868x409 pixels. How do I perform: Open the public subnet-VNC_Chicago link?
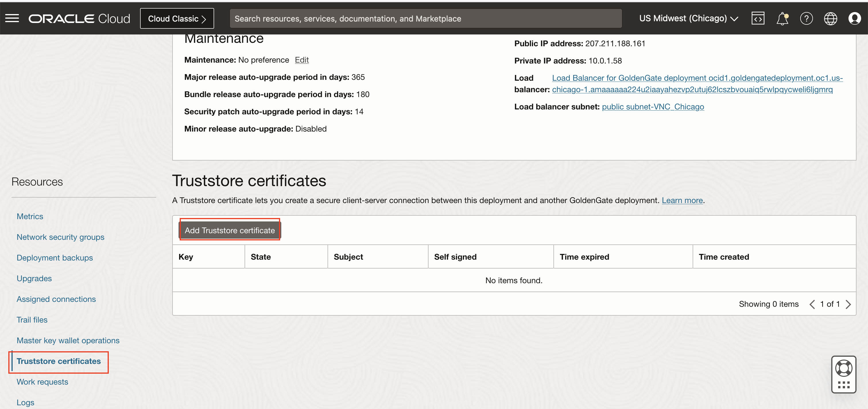pos(653,107)
